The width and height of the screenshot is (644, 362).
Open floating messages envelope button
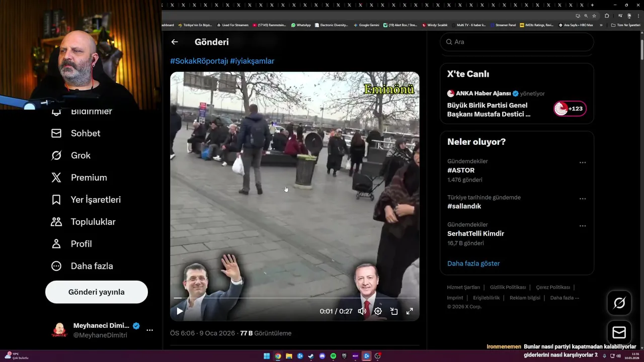point(619,333)
